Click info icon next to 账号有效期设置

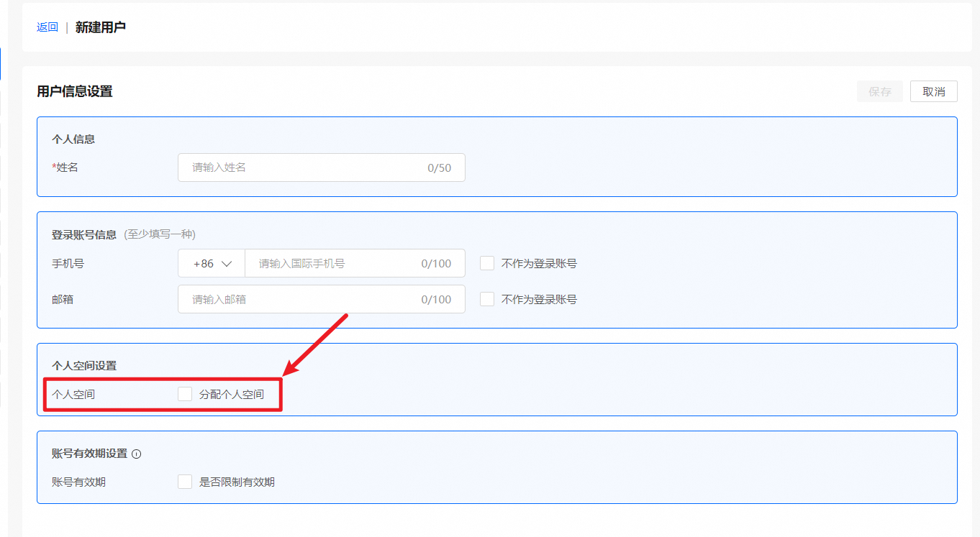(137, 454)
